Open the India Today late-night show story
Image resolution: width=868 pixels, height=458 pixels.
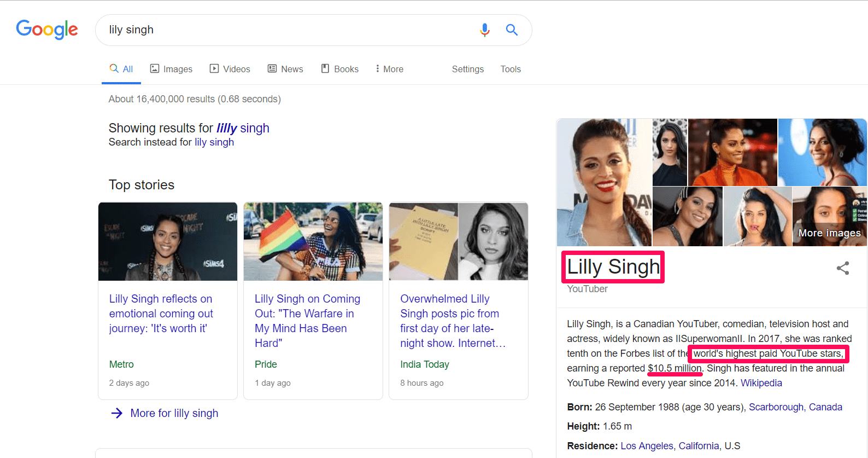click(452, 321)
